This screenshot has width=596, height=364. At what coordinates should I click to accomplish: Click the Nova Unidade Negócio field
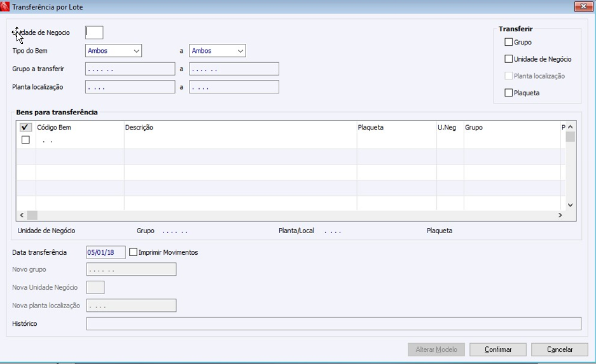tap(95, 287)
